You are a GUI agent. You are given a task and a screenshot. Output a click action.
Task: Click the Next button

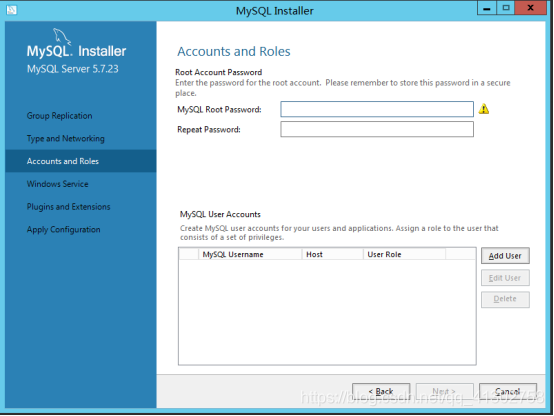(444, 392)
